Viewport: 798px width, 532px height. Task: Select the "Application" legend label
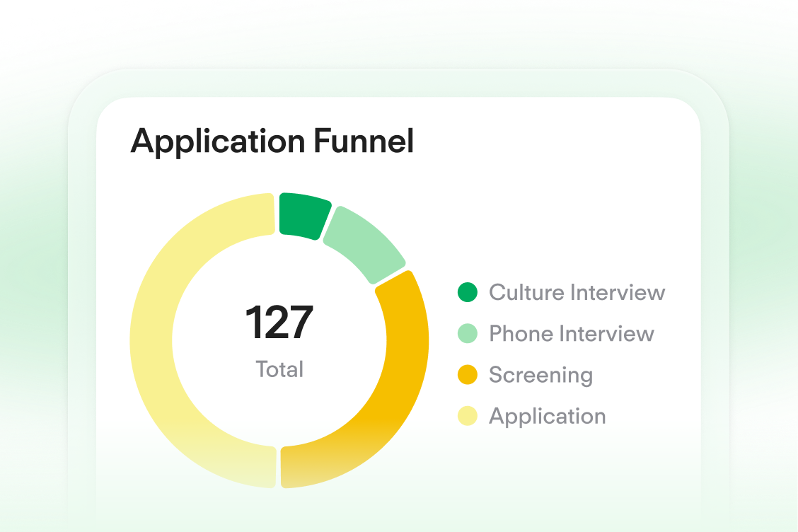(548, 417)
